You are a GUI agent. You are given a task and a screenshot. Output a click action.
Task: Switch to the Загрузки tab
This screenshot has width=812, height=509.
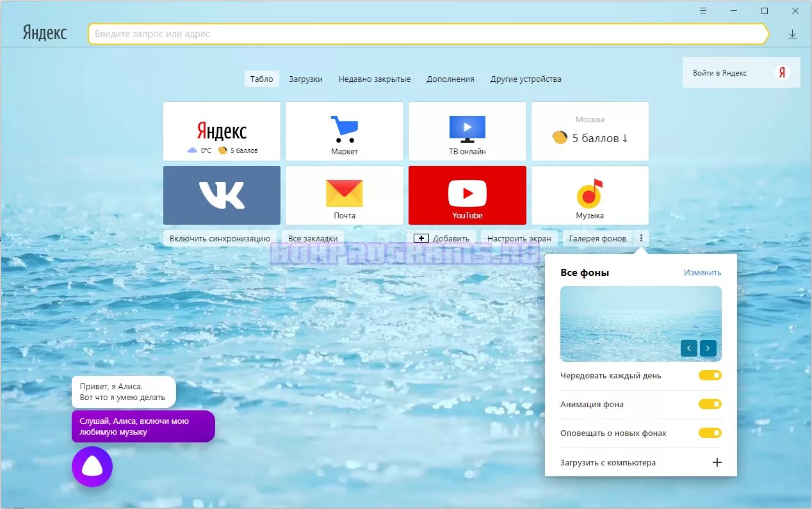pos(305,79)
